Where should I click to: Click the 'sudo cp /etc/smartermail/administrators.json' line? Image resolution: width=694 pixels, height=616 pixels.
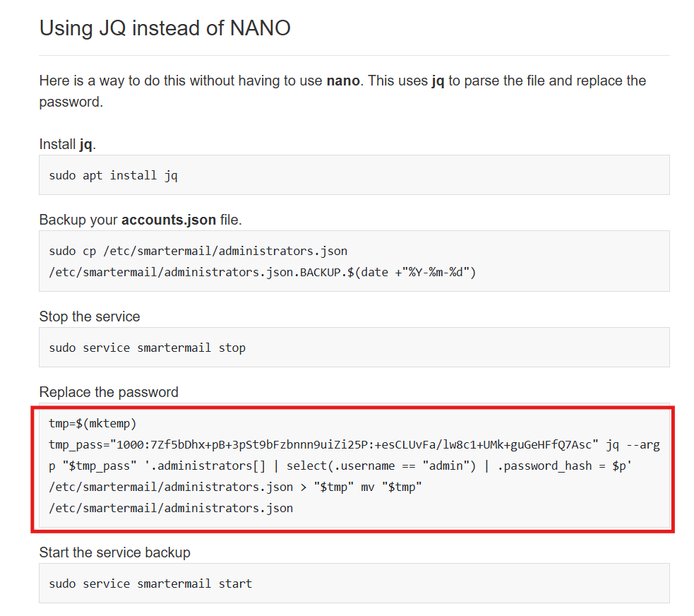click(x=198, y=251)
